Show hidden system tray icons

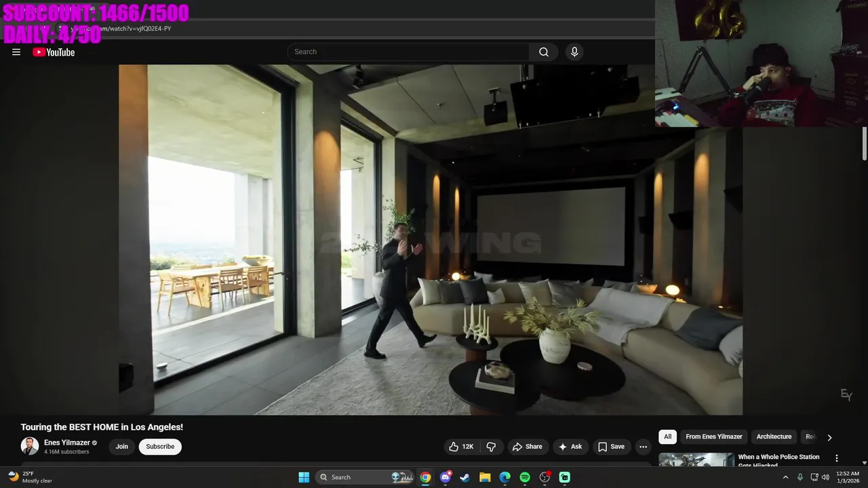785,477
